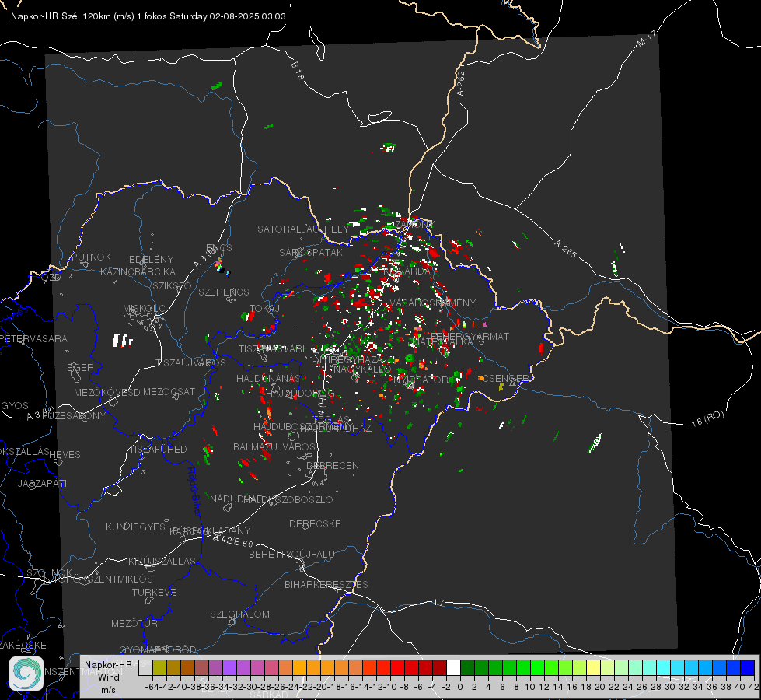Viewport: 761px width, 700px height.
Task: Click the 'Napkor-HR Wind m/s' legend title
Action: pyautogui.click(x=108, y=677)
